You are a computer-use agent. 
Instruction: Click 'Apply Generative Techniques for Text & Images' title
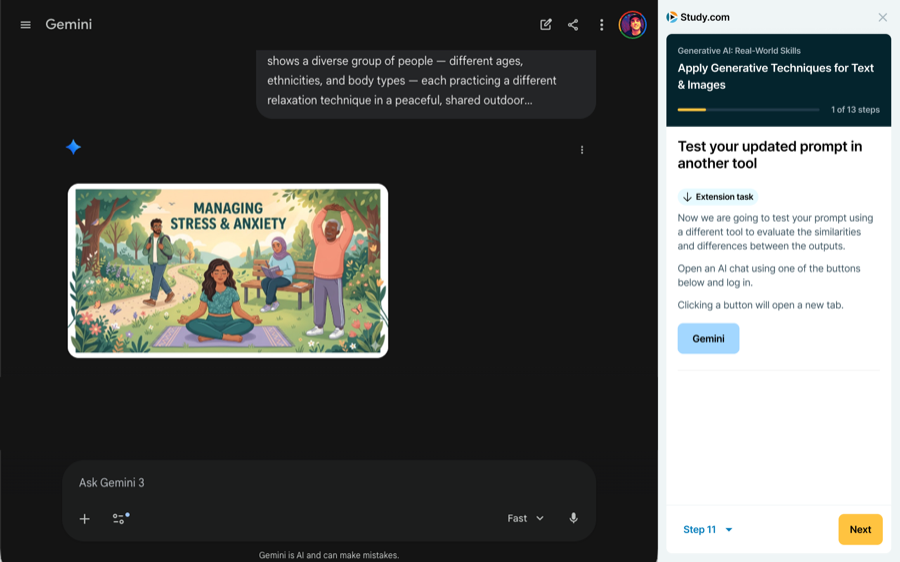pyautogui.click(x=775, y=76)
